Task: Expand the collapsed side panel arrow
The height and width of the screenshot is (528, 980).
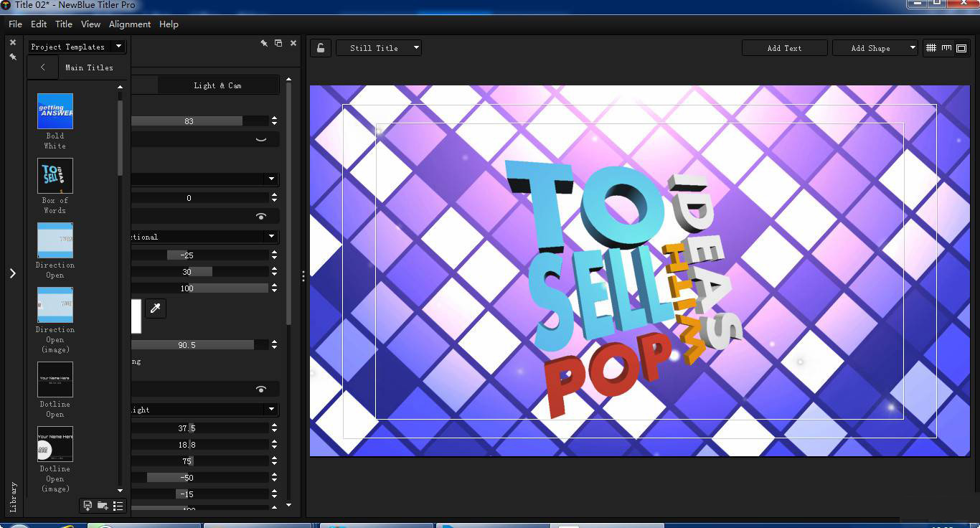Action: (x=12, y=273)
